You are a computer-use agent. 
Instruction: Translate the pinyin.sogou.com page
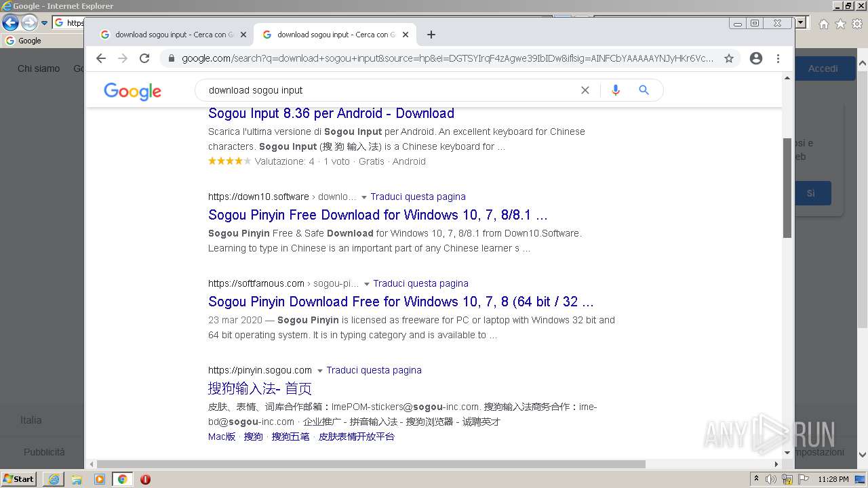(x=374, y=370)
